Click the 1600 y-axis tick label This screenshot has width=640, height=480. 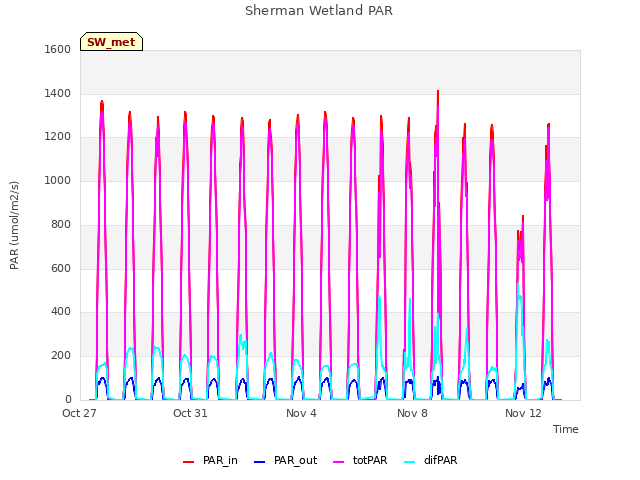pyautogui.click(x=58, y=49)
